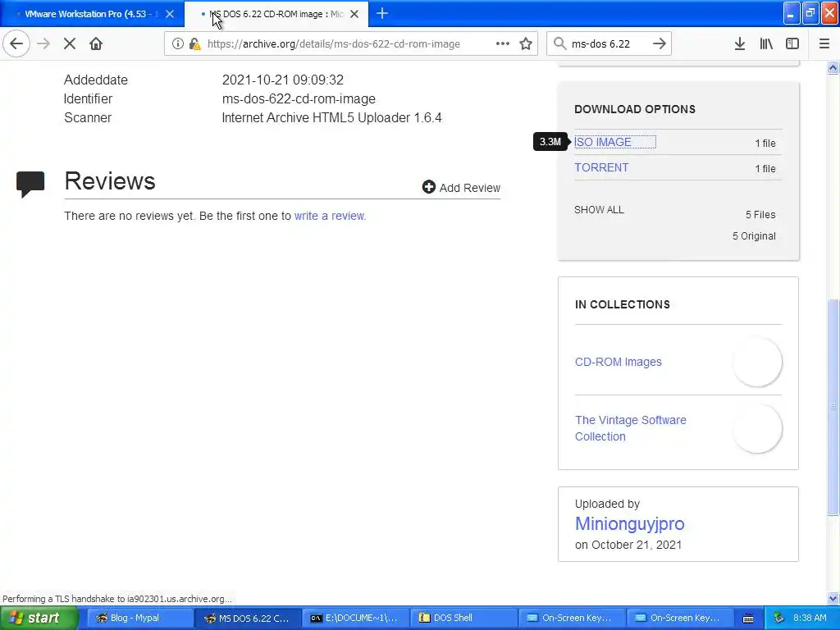Screen dimensions: 840x630
Task: Open page actions three-dot menu
Action: pyautogui.click(x=503, y=43)
